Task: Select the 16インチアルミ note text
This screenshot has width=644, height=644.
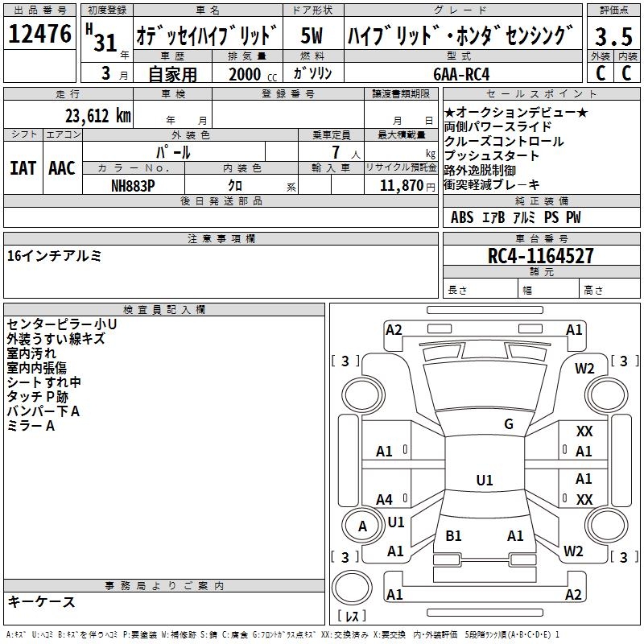Action: point(55,256)
